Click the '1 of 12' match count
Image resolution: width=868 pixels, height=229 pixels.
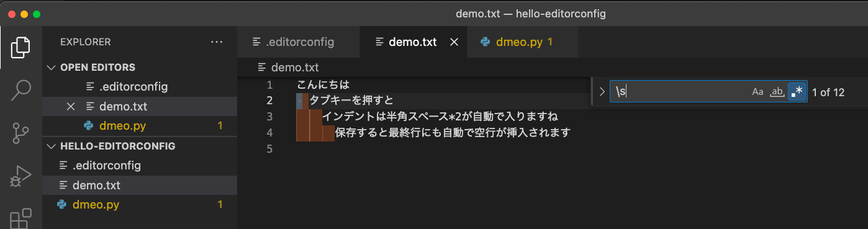828,92
